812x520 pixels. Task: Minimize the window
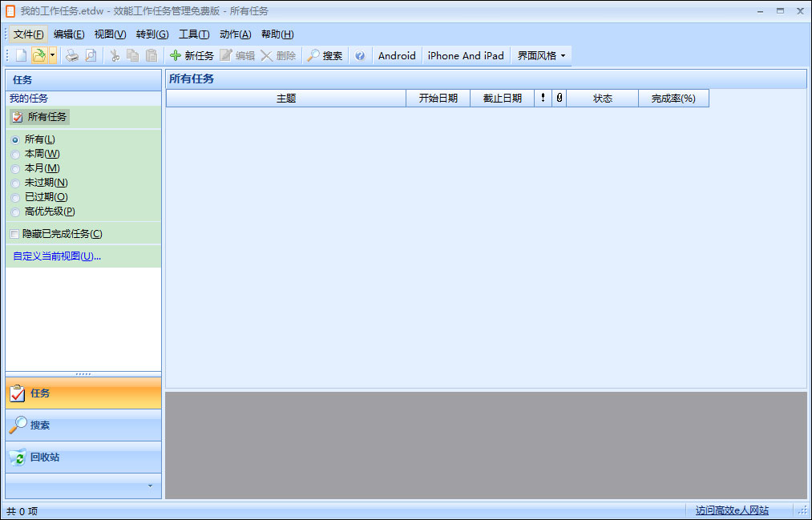pos(760,11)
